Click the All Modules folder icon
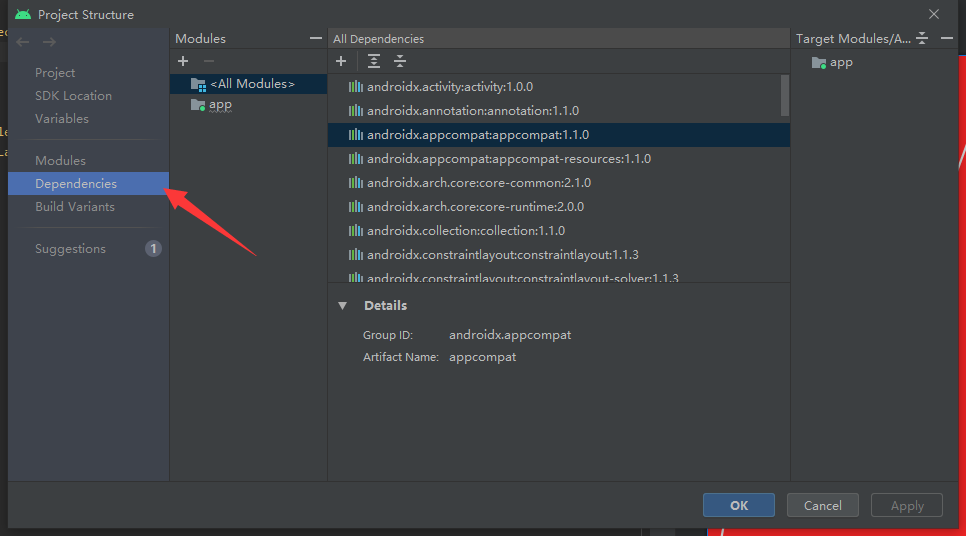Image resolution: width=966 pixels, height=536 pixels. tap(198, 84)
